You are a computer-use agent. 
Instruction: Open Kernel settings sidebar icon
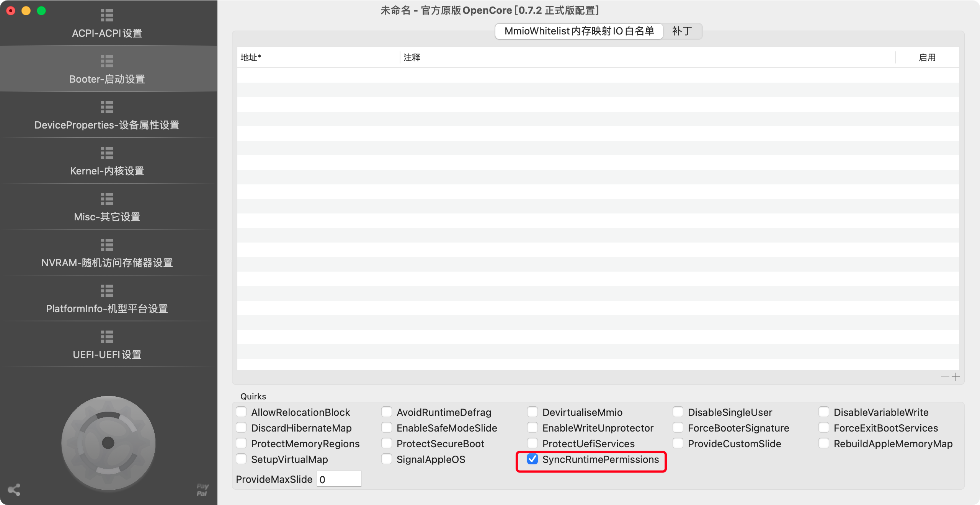coord(107,153)
